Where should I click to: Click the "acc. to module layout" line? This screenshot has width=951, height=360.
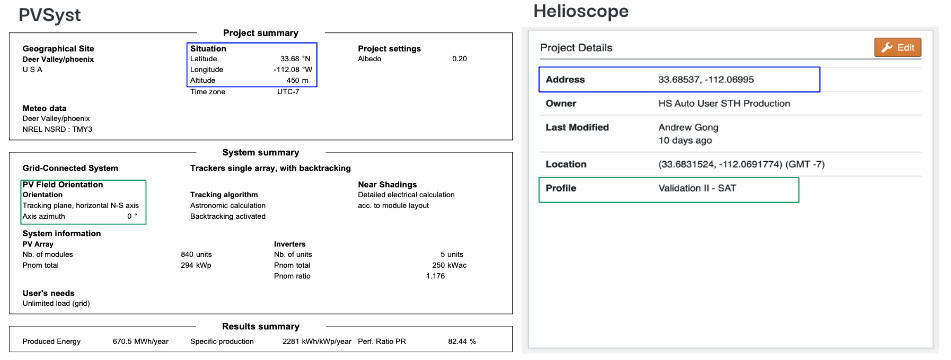(393, 205)
